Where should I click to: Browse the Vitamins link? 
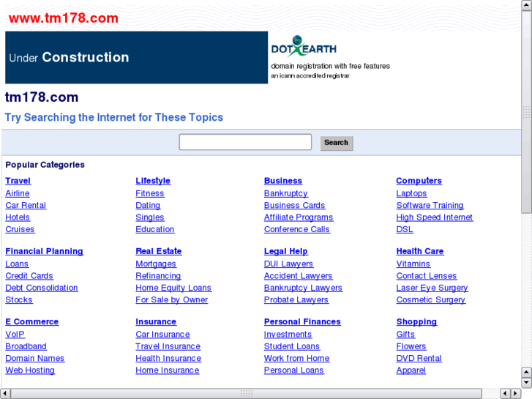click(x=413, y=264)
